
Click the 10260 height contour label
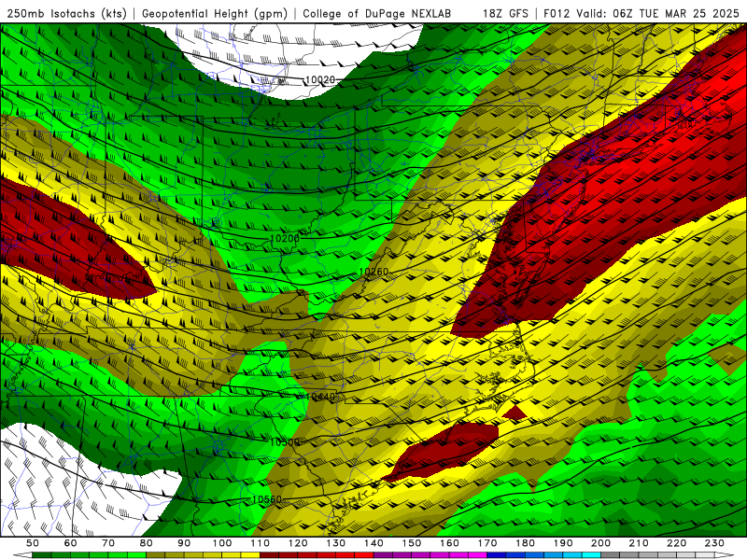[373, 272]
